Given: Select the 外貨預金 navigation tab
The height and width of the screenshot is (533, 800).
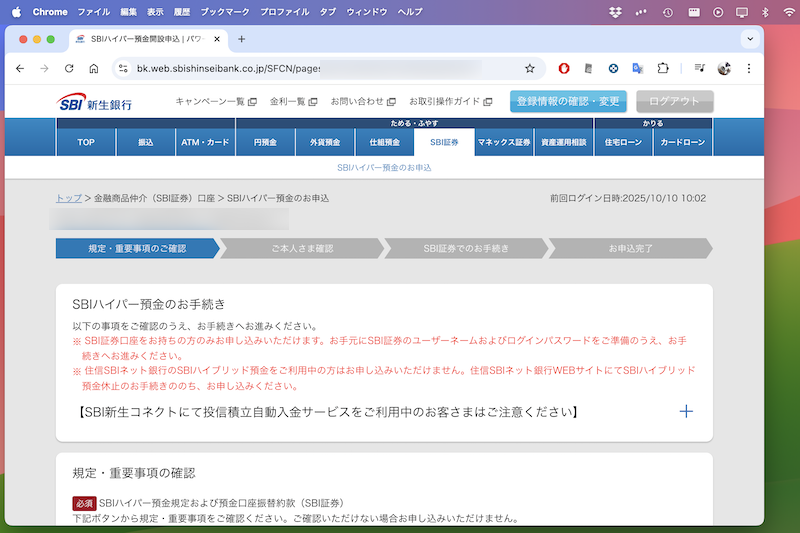Looking at the screenshot, I should (325, 143).
